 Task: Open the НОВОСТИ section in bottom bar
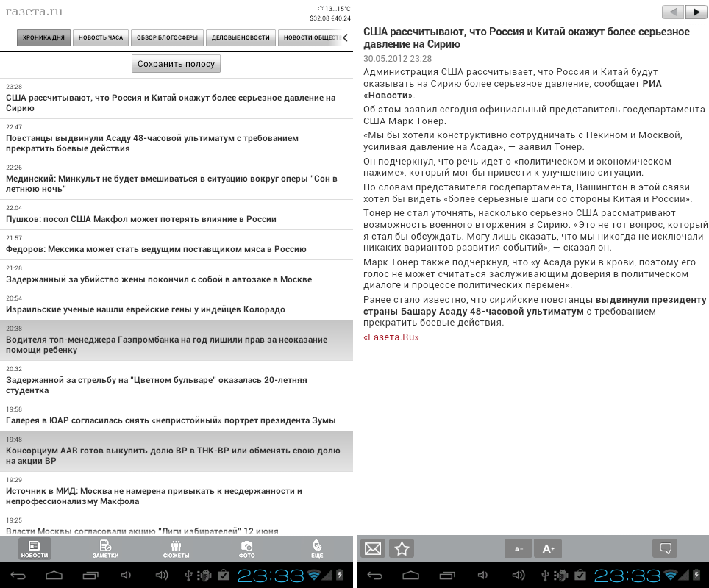pos(35,548)
